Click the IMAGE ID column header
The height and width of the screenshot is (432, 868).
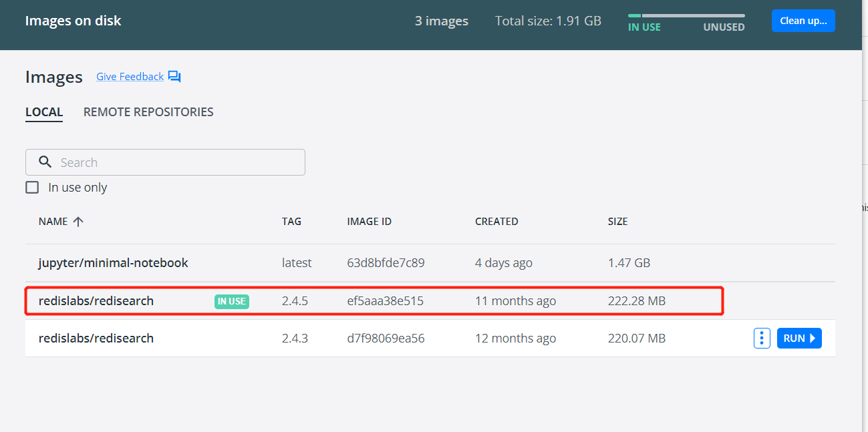[x=369, y=221]
